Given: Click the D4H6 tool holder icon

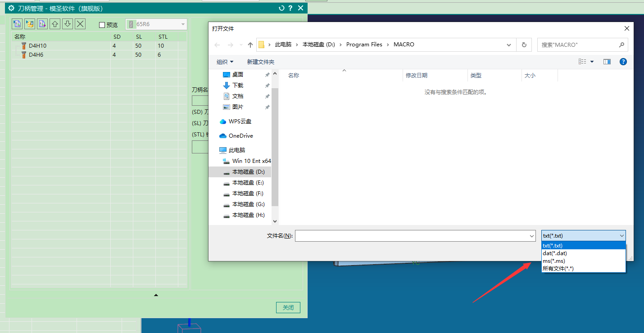Looking at the screenshot, I should [24, 54].
